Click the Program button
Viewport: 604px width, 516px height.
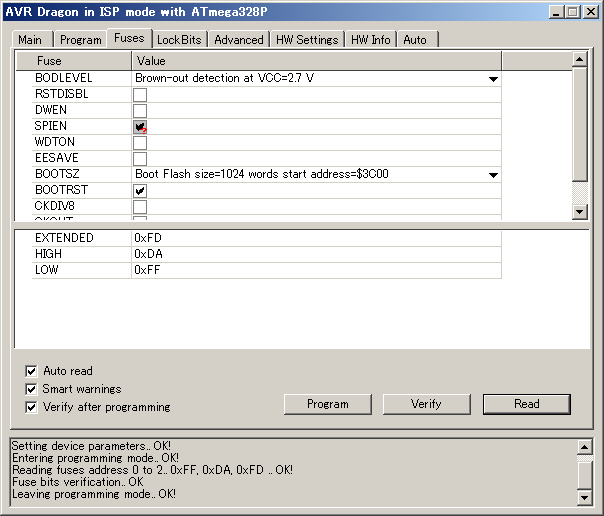(328, 404)
